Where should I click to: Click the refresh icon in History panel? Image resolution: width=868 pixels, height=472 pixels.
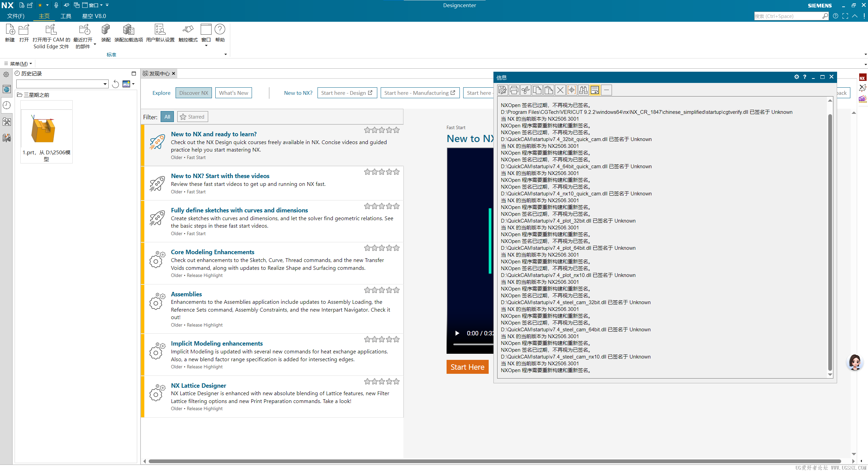pyautogui.click(x=115, y=84)
